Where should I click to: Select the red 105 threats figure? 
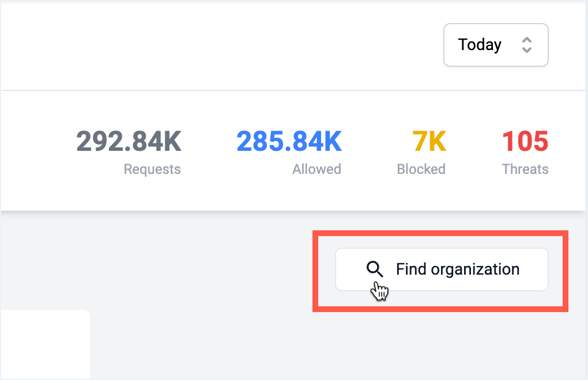[525, 141]
